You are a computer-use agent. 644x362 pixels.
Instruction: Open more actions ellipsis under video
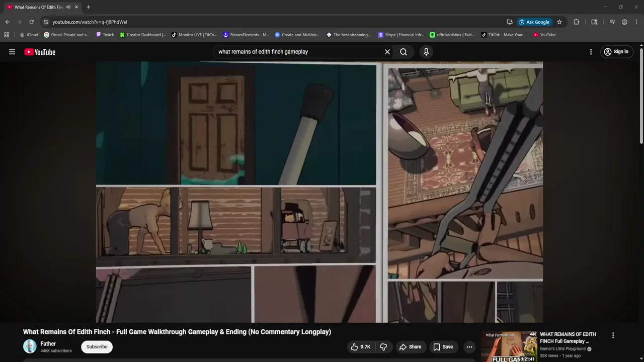[x=469, y=347]
